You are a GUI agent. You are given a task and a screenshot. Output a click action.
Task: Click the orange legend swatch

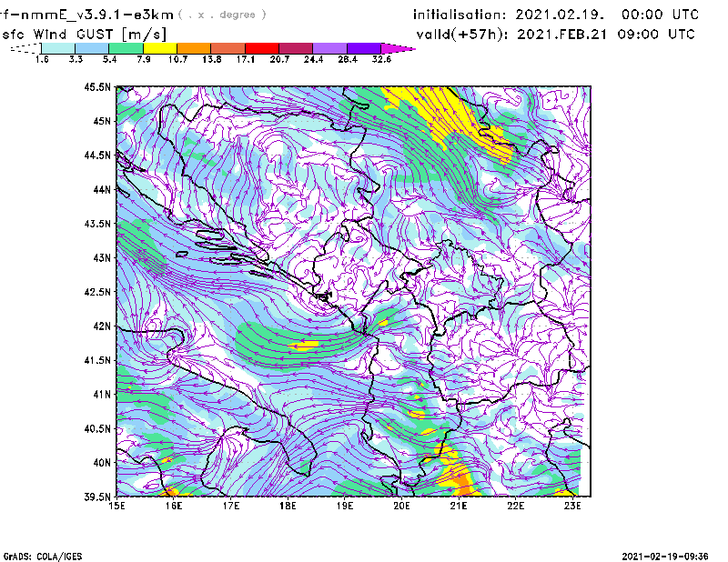194,48
